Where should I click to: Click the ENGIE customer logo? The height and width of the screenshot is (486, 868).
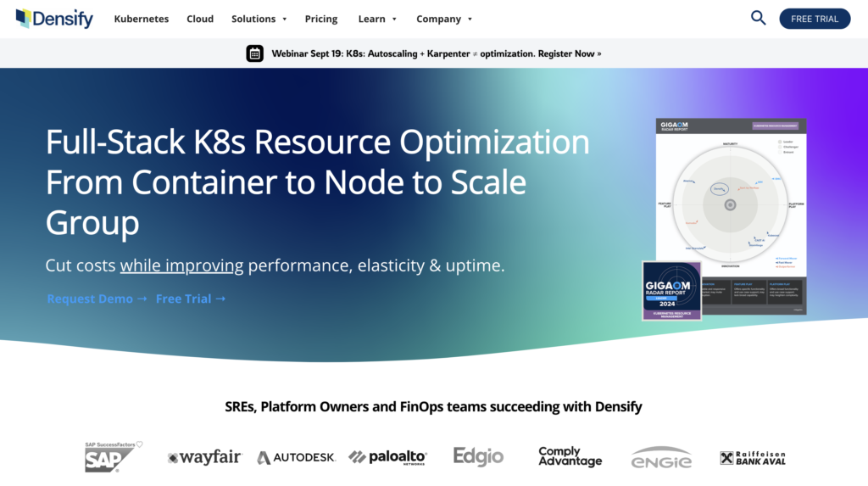[661, 458]
